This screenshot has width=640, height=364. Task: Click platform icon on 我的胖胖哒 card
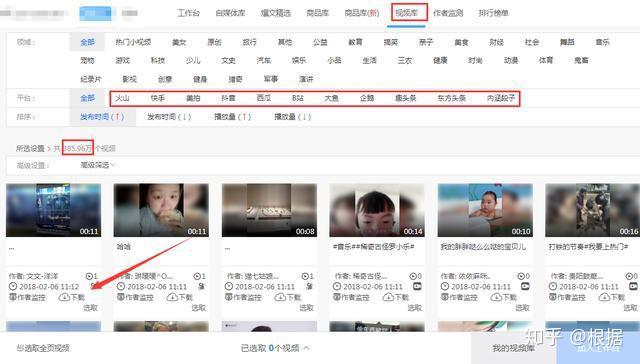pyautogui.click(x=525, y=286)
